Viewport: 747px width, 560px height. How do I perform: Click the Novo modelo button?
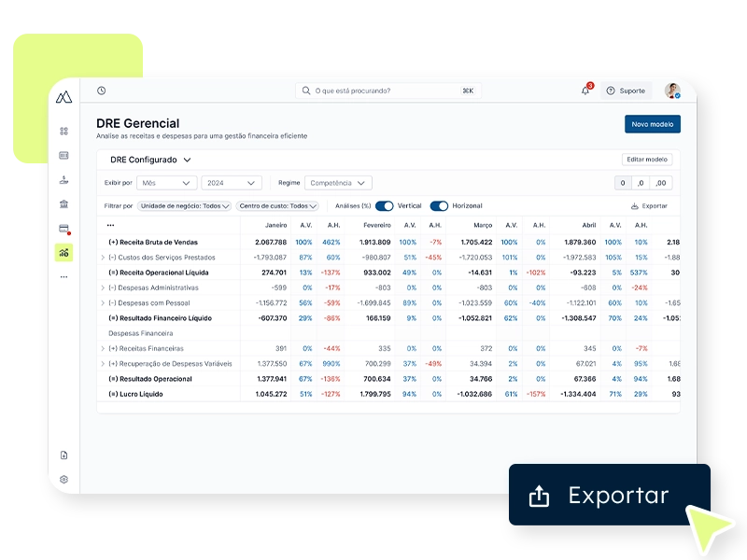(652, 124)
